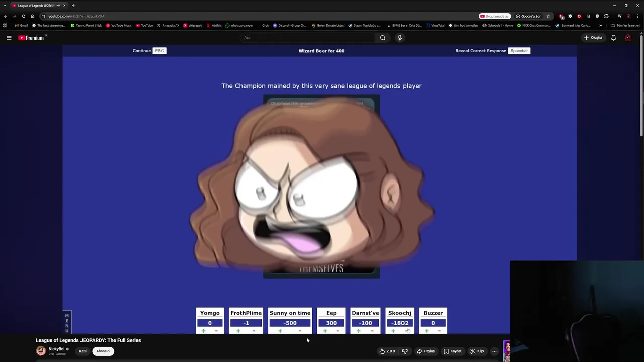Open the YouTube guide hamburger menu

click(x=9, y=38)
